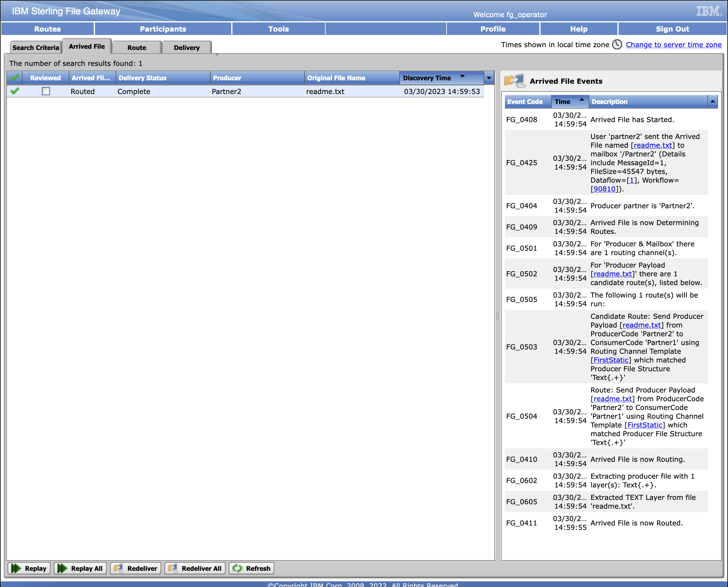Open readme.txt link in FG_0502 event
This screenshot has width=728, height=587.
click(613, 274)
